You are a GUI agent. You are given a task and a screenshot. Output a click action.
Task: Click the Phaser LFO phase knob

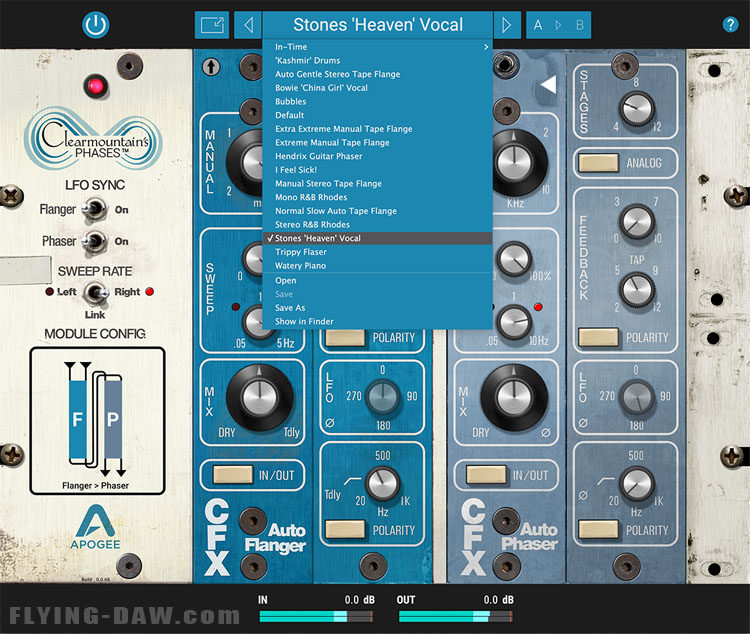637,397
